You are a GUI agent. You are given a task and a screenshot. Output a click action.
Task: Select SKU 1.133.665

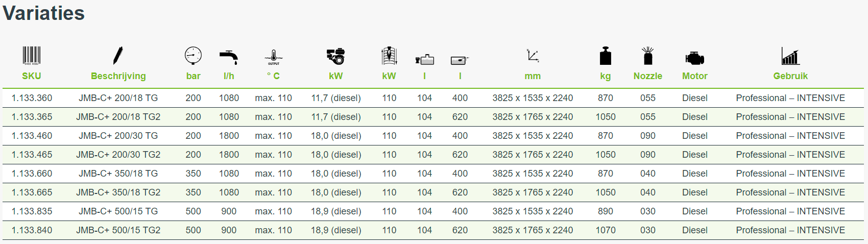32,192
